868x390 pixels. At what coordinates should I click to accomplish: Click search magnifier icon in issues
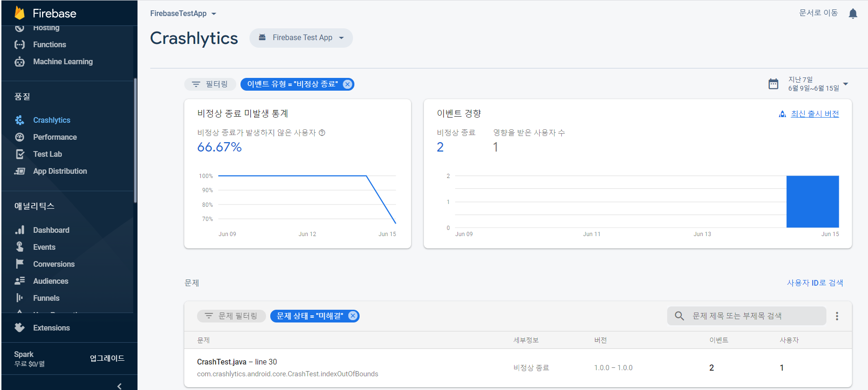[679, 316]
